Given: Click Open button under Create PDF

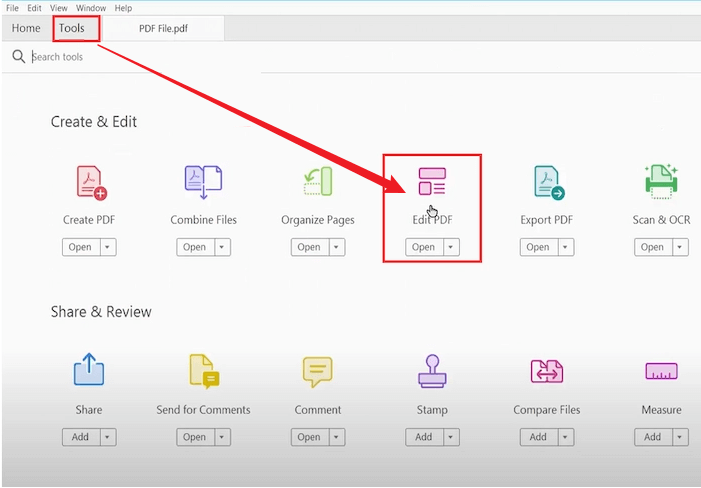Looking at the screenshot, I should 80,247.
